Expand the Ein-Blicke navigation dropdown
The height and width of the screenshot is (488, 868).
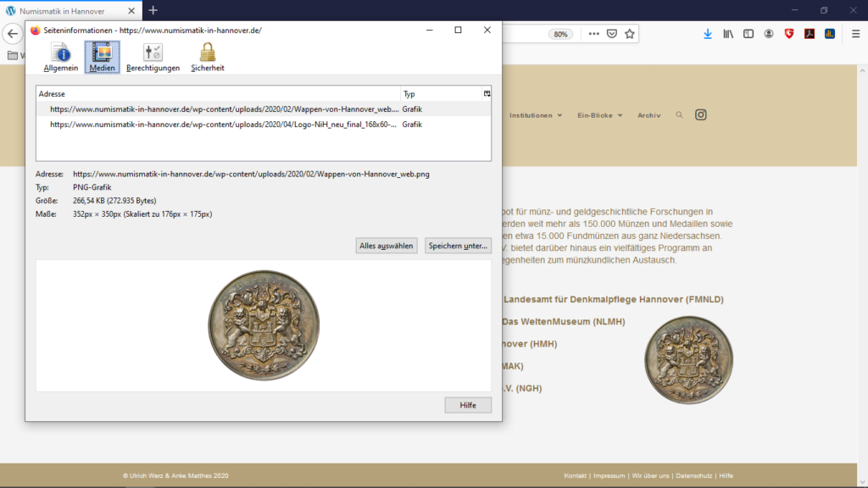[599, 115]
